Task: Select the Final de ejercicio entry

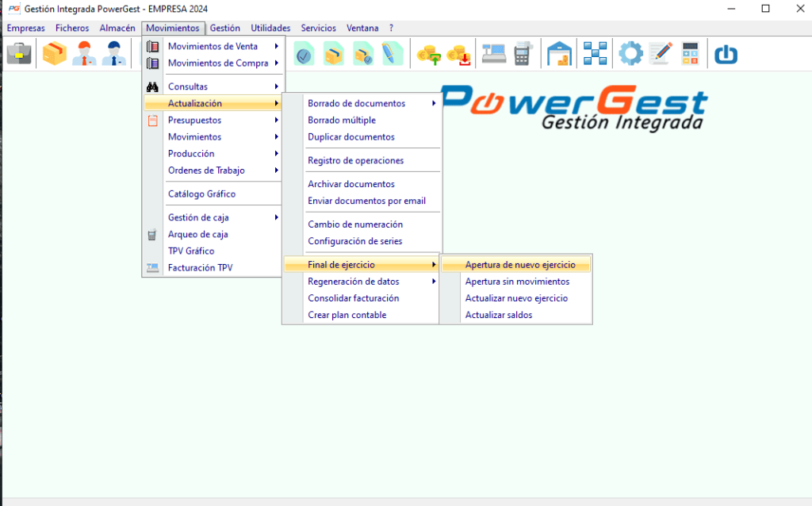Action: [362, 265]
